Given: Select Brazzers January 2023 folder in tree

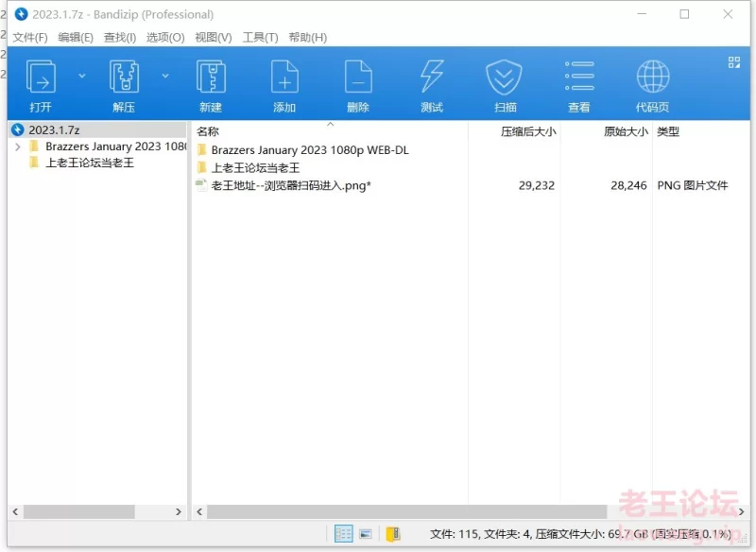Looking at the screenshot, I should [115, 147].
